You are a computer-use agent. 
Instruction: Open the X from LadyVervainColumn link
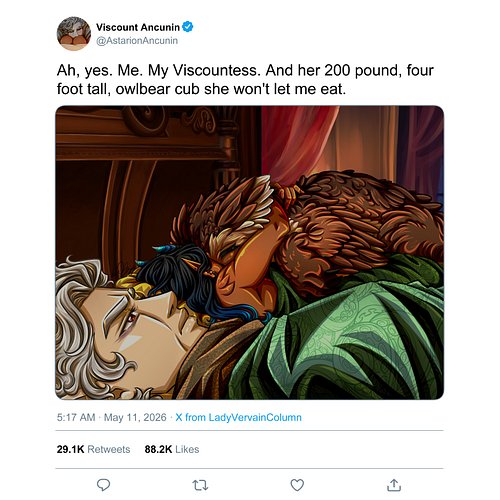tap(238, 417)
